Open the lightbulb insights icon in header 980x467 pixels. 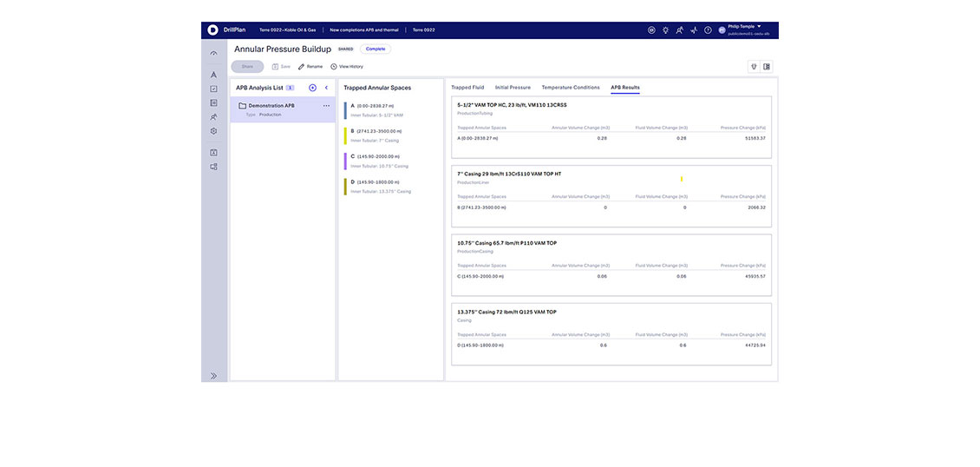665,30
